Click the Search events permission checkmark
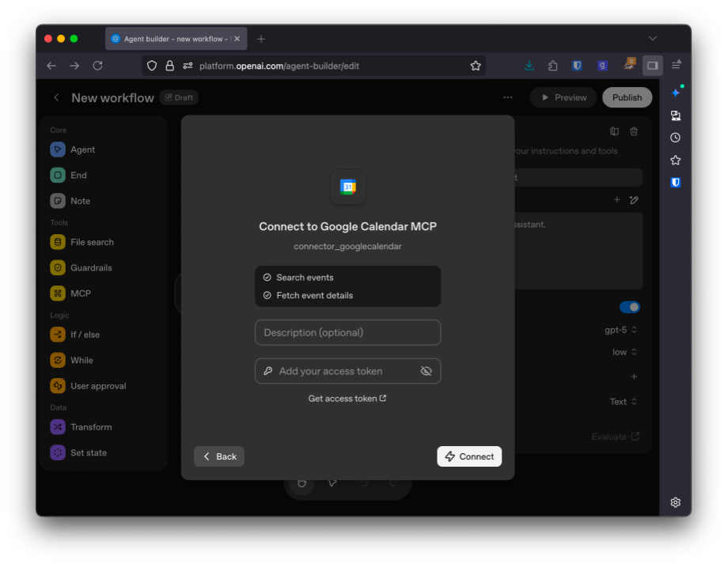The image size is (728, 564). (x=267, y=278)
